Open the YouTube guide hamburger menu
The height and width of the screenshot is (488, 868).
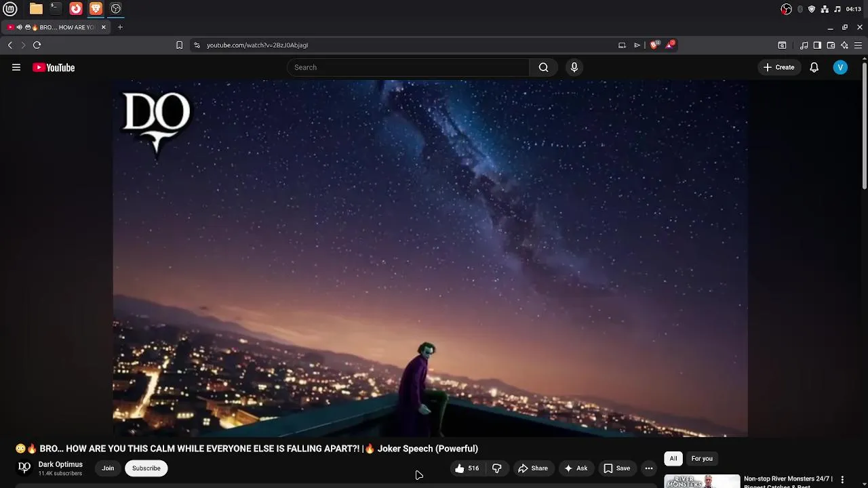[16, 67]
